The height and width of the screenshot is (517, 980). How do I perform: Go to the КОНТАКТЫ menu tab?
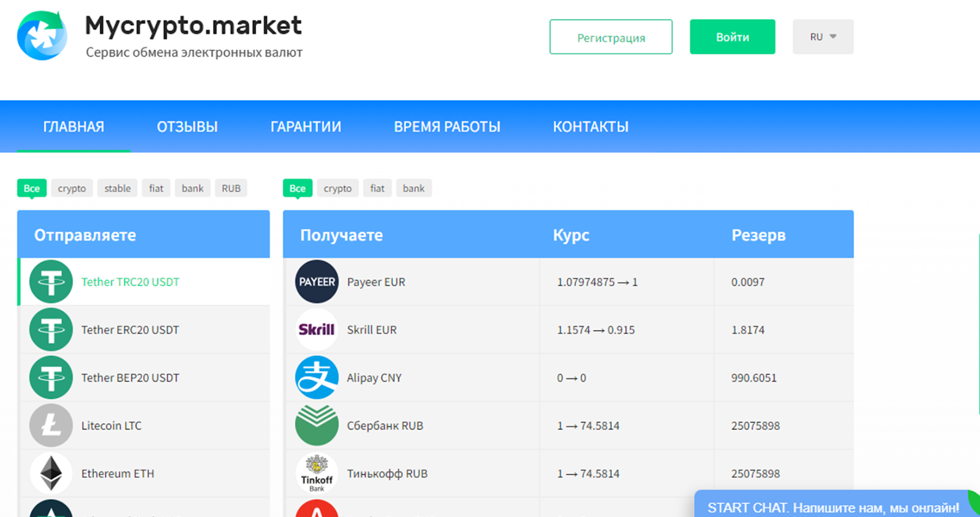(x=590, y=127)
